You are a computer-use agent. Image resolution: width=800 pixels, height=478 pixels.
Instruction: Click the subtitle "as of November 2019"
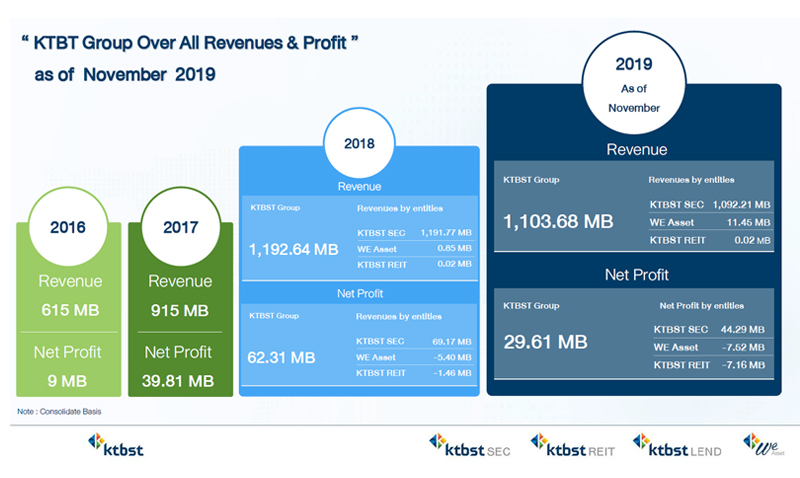pos(125,74)
